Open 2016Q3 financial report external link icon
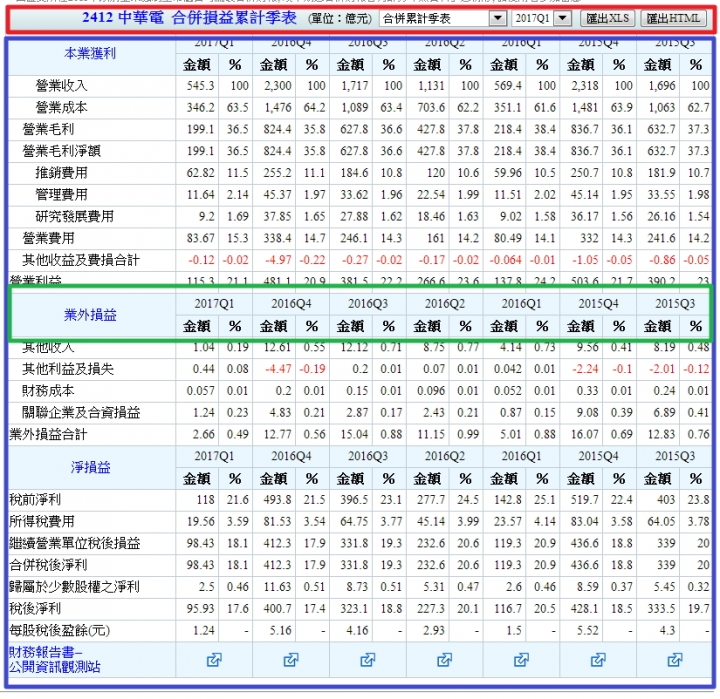The height and width of the screenshot is (699, 720). point(367,660)
